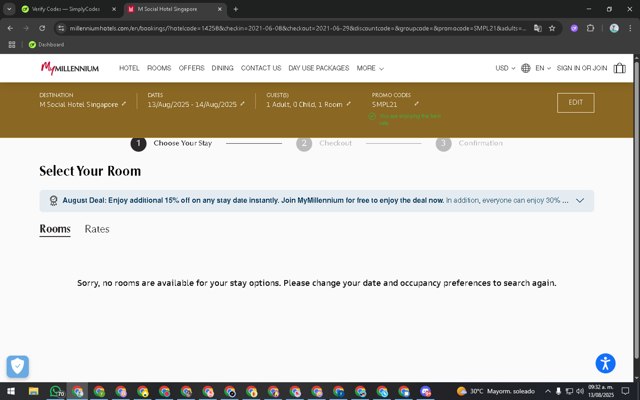Select the Rooms tab

click(55, 229)
